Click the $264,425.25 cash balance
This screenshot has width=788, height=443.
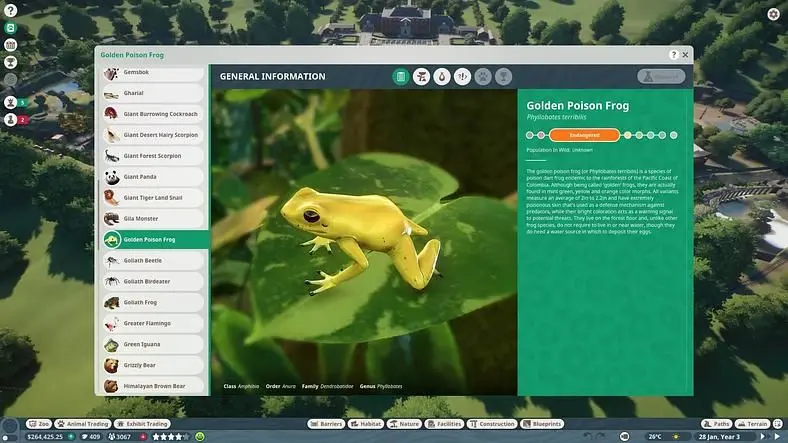[45, 436]
